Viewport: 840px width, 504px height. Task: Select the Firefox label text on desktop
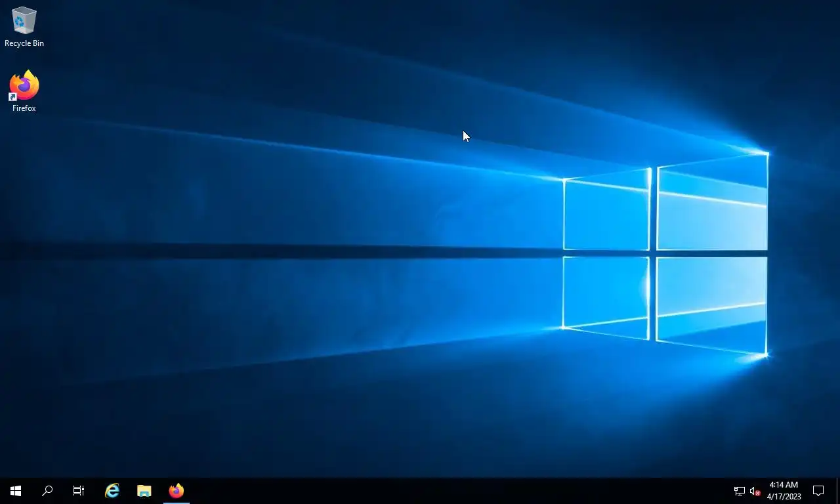point(24,108)
